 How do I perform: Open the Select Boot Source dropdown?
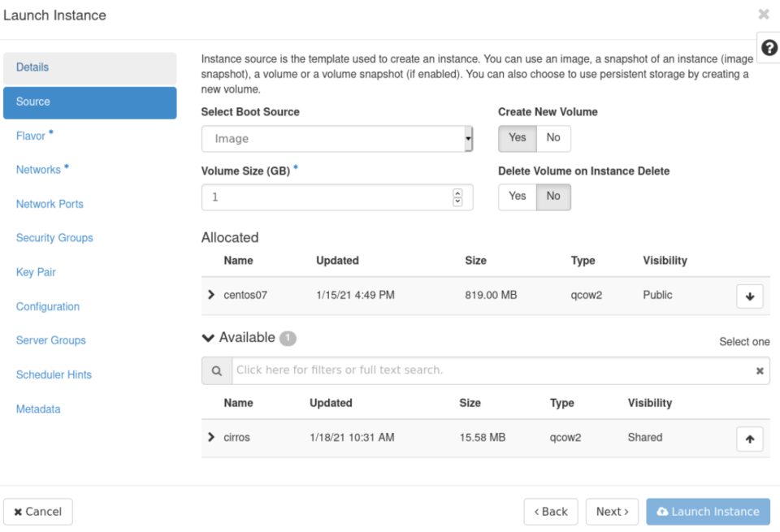point(337,139)
